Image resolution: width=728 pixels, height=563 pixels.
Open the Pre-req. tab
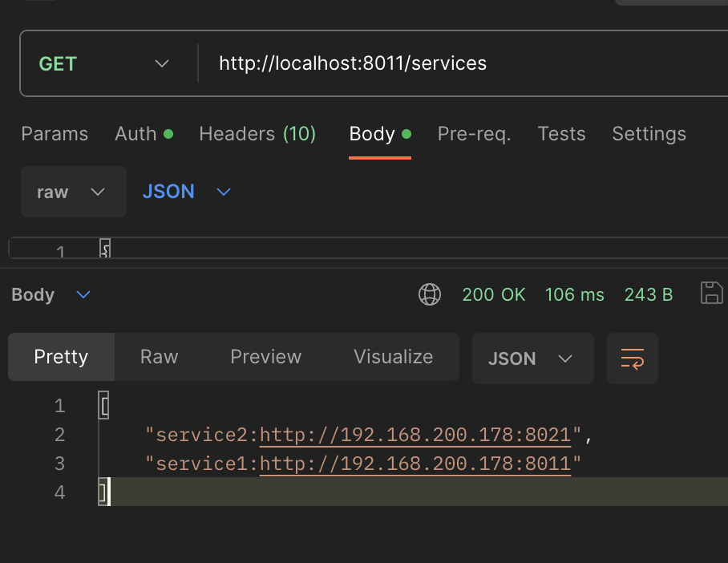pyautogui.click(x=474, y=134)
